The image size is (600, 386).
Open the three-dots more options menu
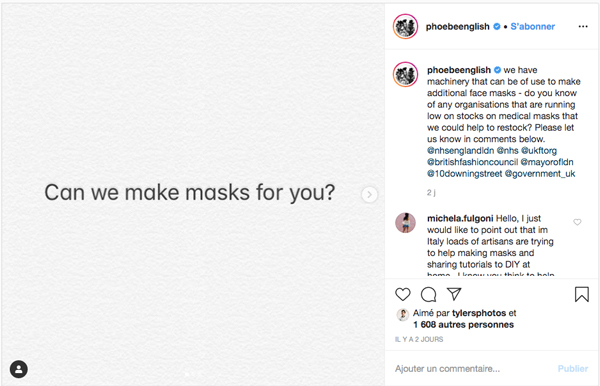[583, 26]
